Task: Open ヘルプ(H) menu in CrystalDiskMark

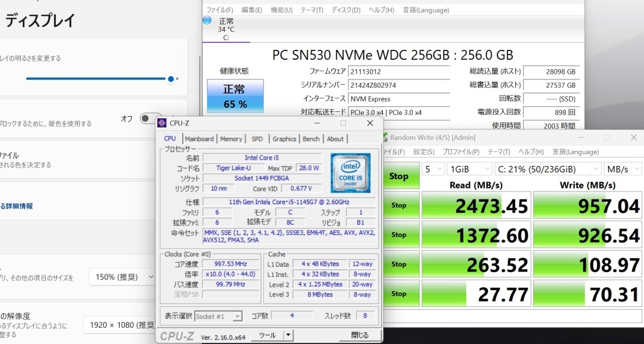Action: pos(531,152)
